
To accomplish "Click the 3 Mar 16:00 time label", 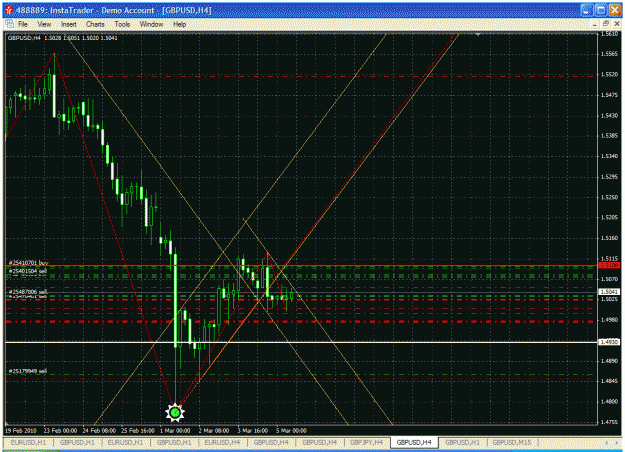I will tap(253, 430).
